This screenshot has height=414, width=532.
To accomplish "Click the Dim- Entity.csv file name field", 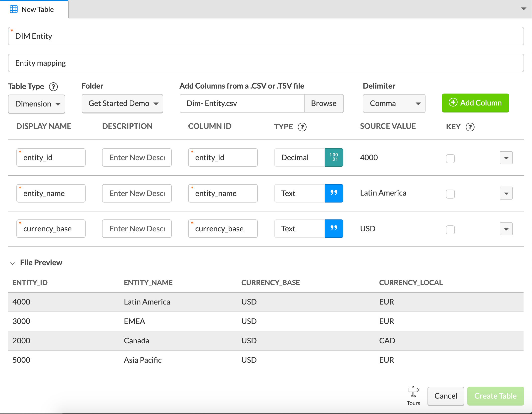I will click(239, 103).
